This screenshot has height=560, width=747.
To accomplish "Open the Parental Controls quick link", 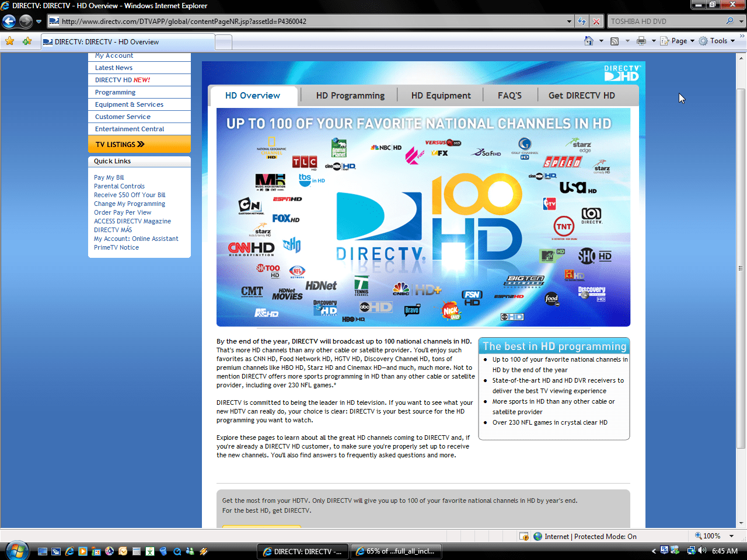I will 120,186.
